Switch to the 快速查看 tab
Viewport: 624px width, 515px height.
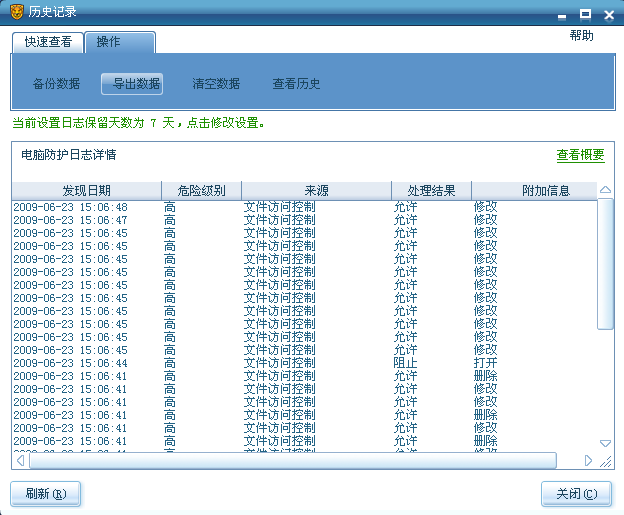48,42
